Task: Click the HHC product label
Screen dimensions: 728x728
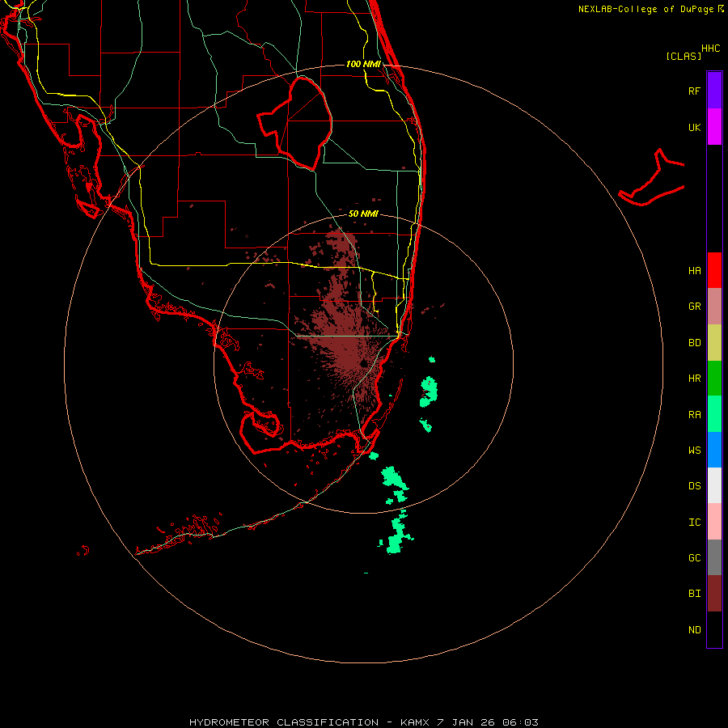Action: [710, 49]
